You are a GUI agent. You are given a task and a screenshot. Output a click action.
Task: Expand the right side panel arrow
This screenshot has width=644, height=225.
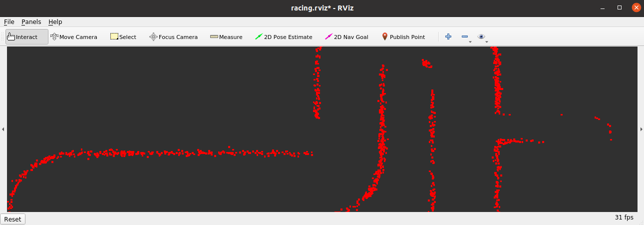tap(641, 129)
